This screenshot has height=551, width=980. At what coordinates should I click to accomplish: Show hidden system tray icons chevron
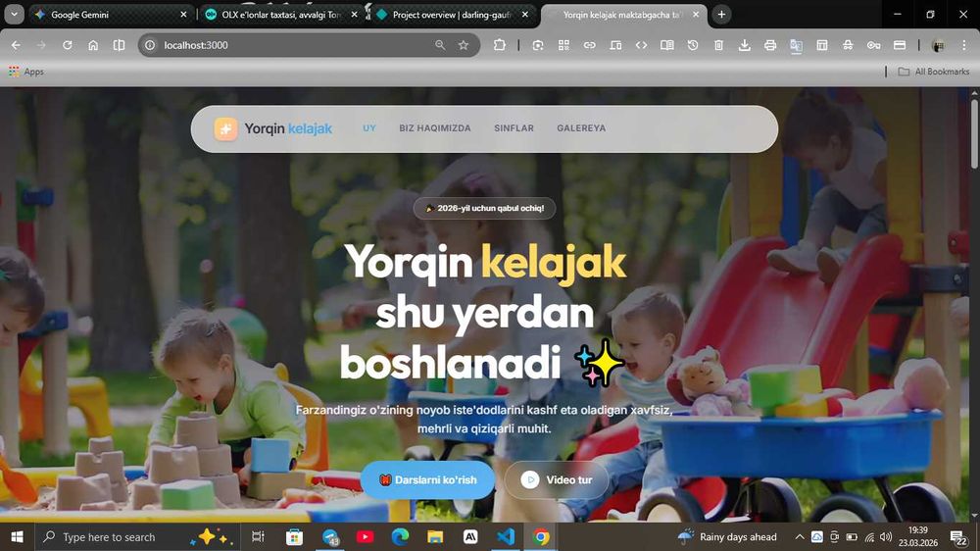tap(800, 536)
